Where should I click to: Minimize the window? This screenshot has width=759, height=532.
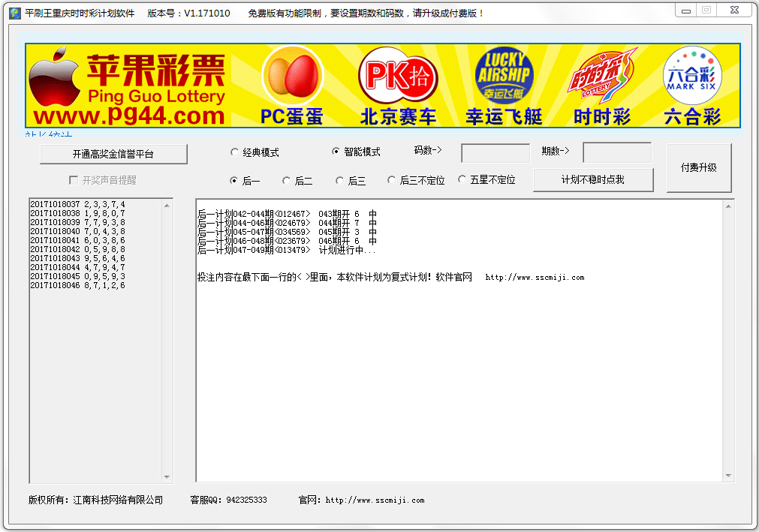(x=686, y=11)
